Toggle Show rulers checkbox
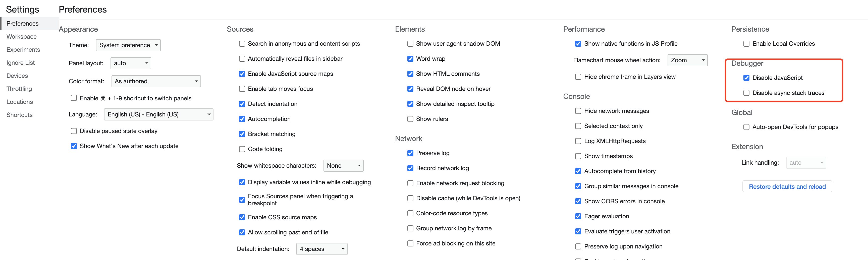This screenshot has height=260, width=868. [410, 119]
